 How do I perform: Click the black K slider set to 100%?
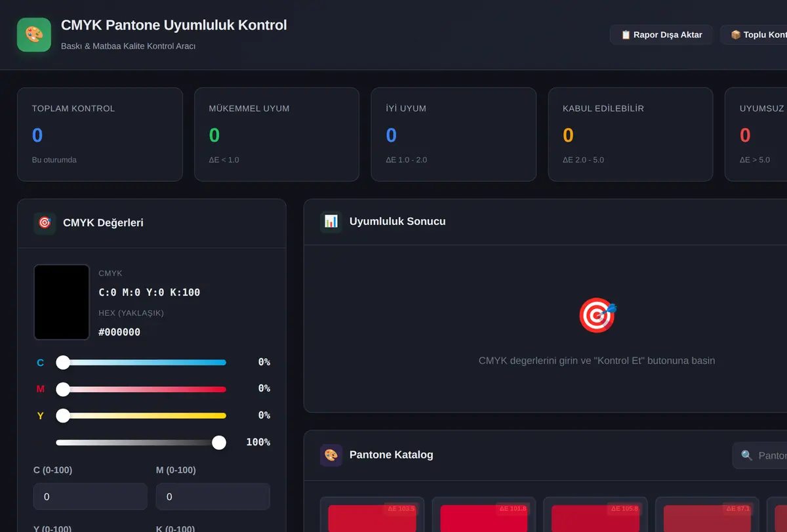pyautogui.click(x=141, y=443)
